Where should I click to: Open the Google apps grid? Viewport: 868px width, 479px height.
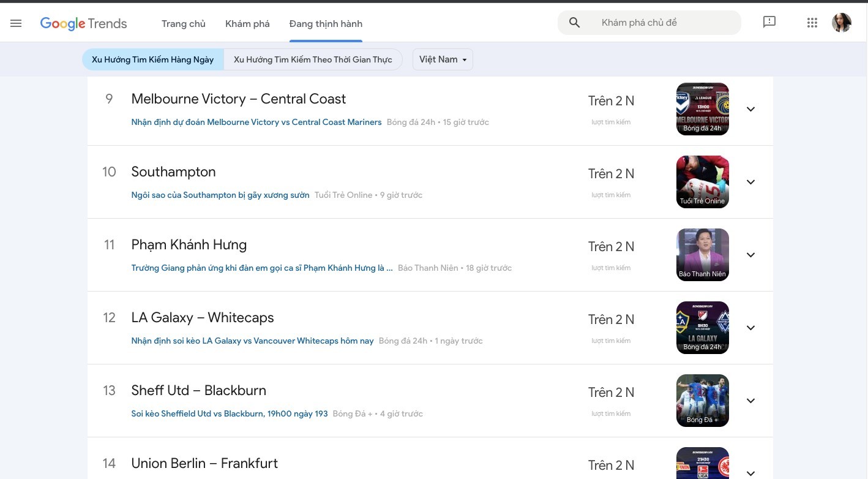pos(812,23)
